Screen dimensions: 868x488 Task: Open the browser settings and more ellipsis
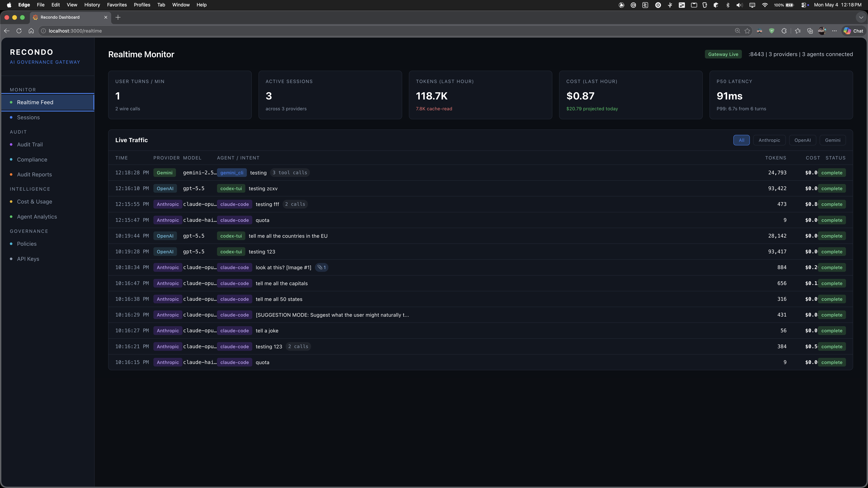coord(834,31)
